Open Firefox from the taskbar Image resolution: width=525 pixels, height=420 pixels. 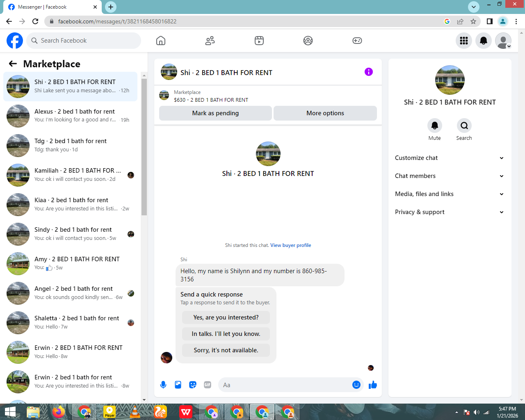coord(59,412)
